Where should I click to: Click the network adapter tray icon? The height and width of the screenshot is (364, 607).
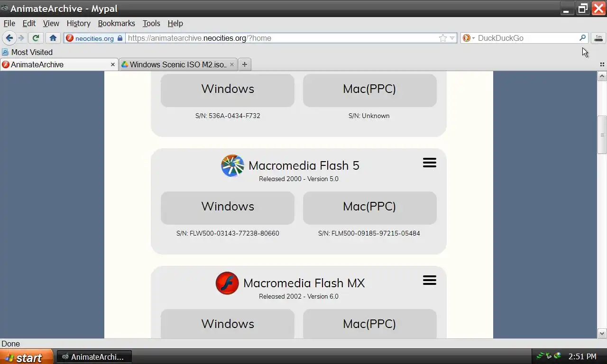pos(549,356)
